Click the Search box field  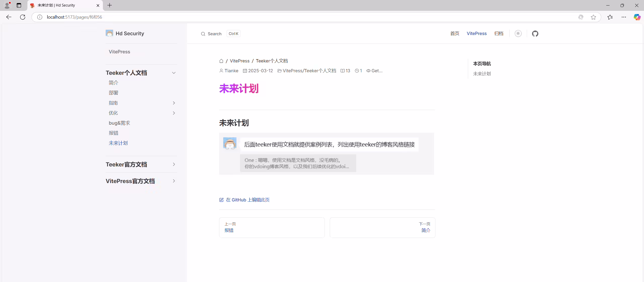click(221, 34)
